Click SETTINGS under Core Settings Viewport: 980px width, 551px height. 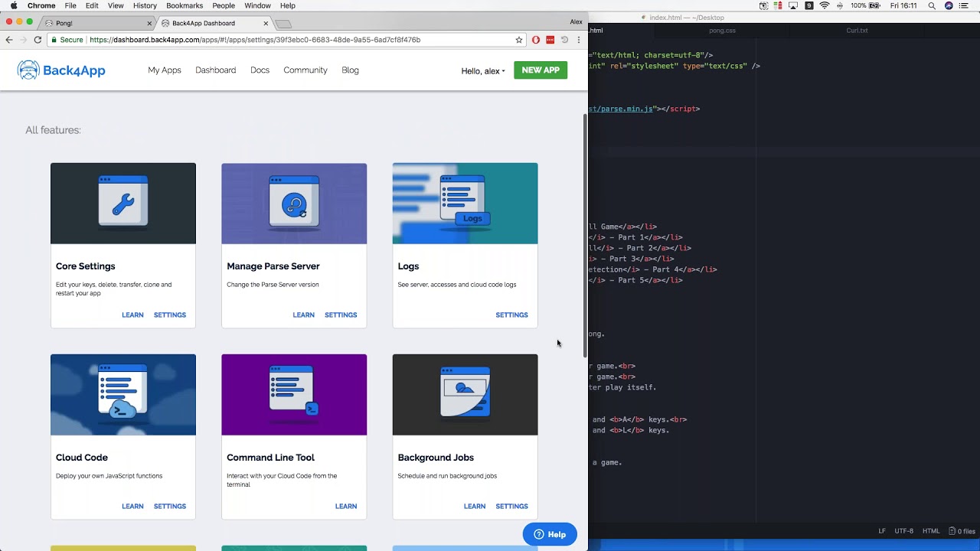click(170, 315)
